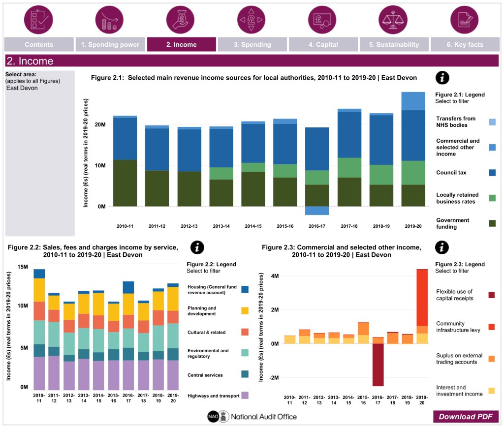The height and width of the screenshot is (428, 504).
Task: Switch to the 3. Spending tab
Action: (x=252, y=45)
